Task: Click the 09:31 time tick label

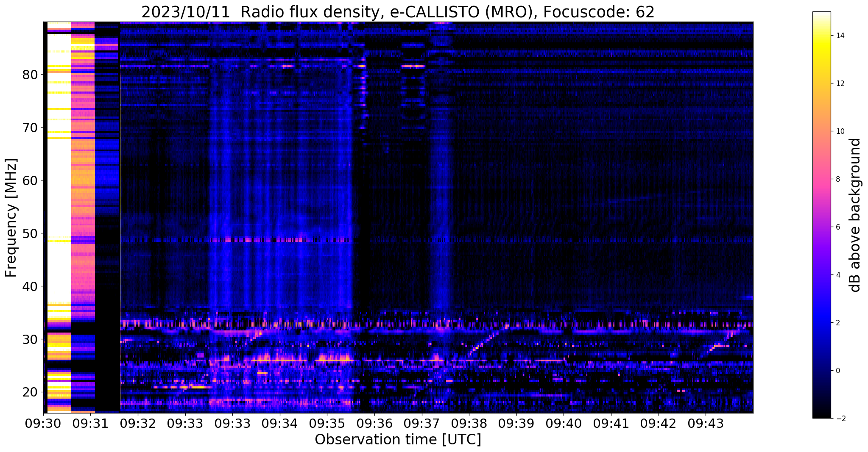Action: click(x=91, y=424)
